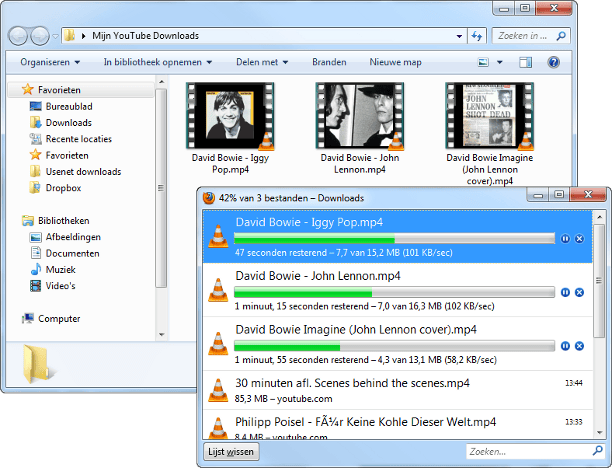Cancel the David Bowie - Iggy Pop.mp4 download
The image size is (612, 468).
pos(579,238)
